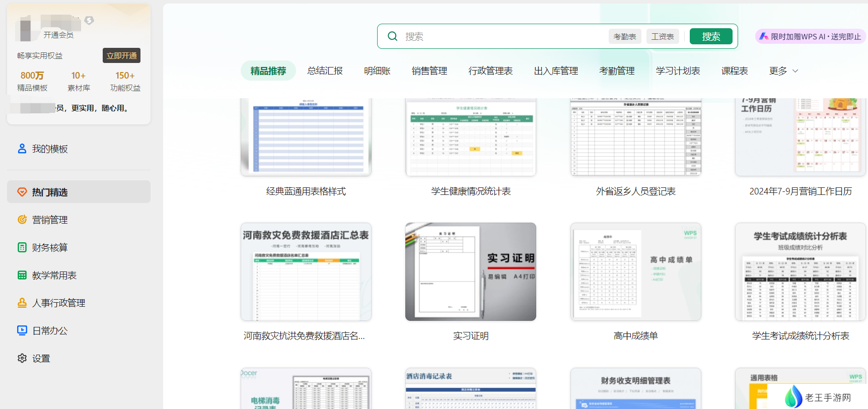Click the 考勤表 search suggestion tag
Viewport: 868px width, 409px height.
(x=624, y=36)
